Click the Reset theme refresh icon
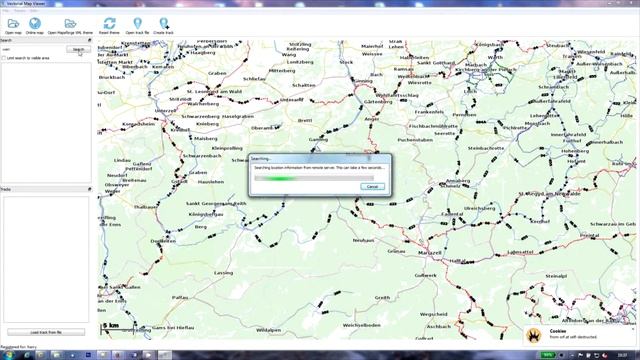The width and height of the screenshot is (640, 360). (x=109, y=23)
